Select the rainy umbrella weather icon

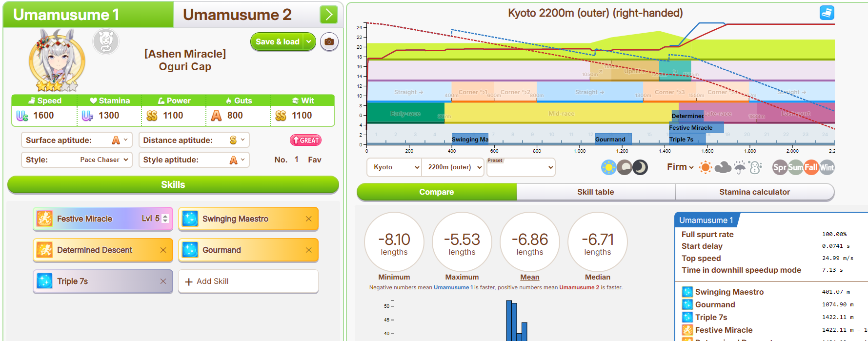740,168
